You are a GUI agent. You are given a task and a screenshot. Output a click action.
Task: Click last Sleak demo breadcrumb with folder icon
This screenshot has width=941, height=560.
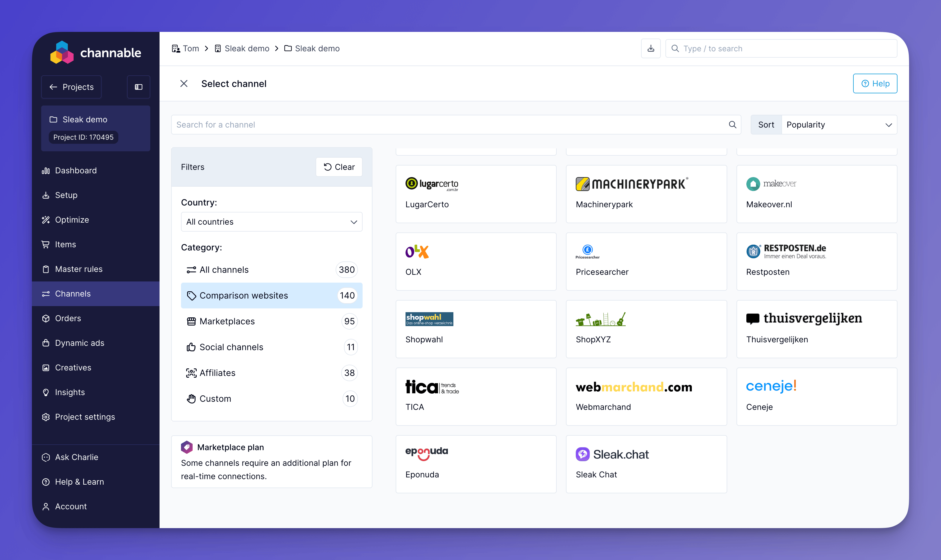(312, 48)
